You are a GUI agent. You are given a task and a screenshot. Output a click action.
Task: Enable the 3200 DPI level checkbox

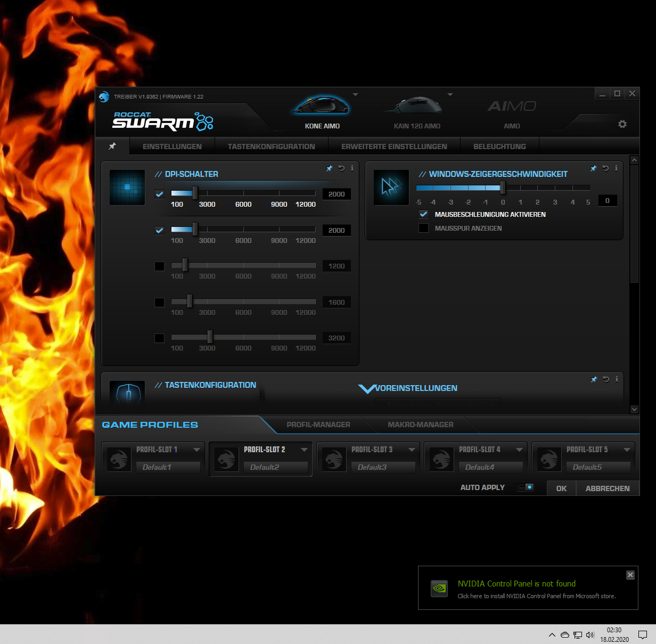coord(159,338)
